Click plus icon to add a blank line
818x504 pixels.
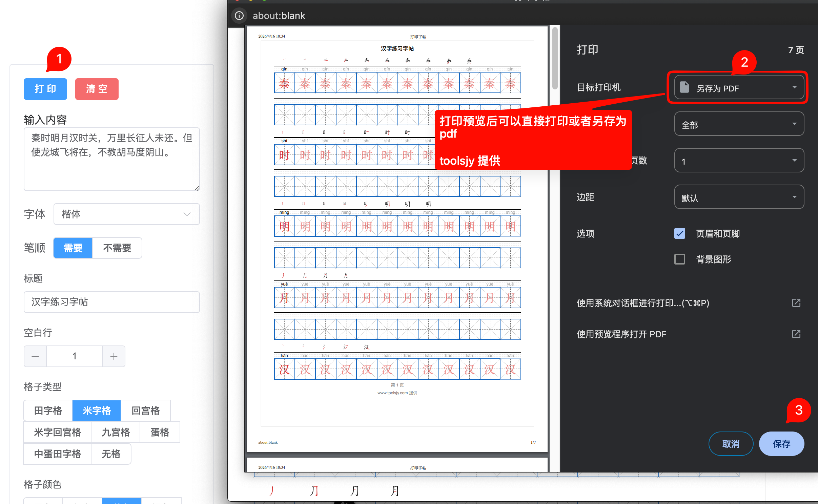114,356
